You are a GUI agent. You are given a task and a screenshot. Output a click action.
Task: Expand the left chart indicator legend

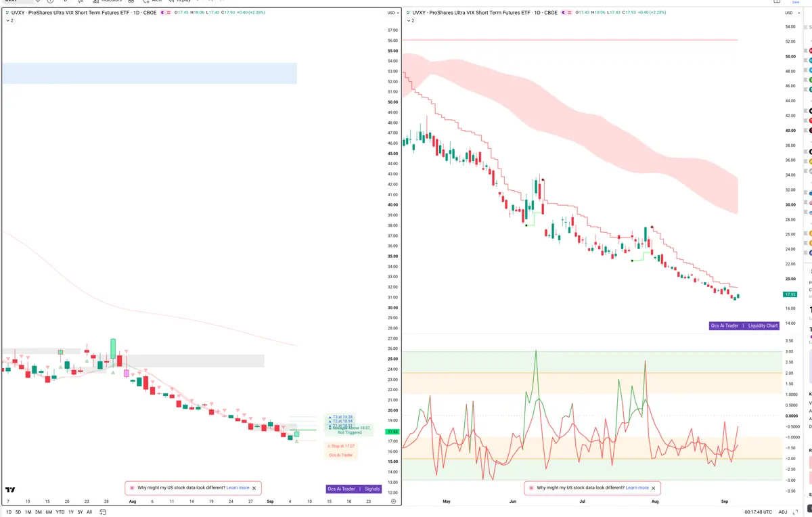(9, 21)
